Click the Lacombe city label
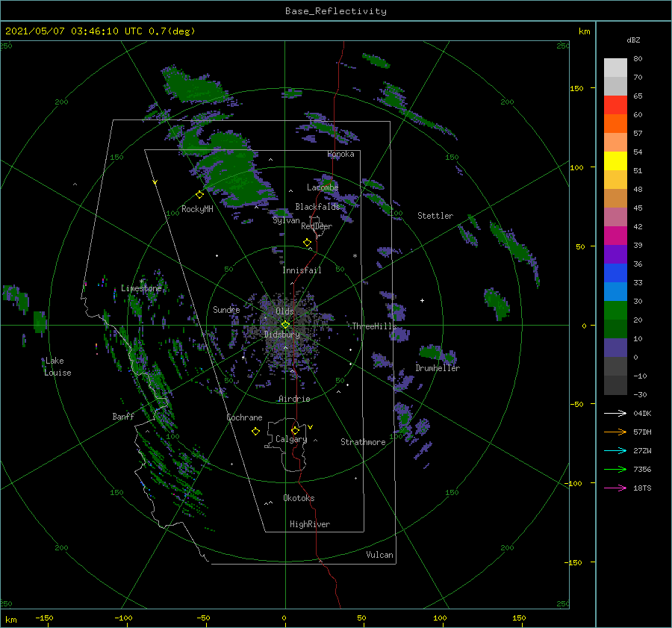 point(323,187)
